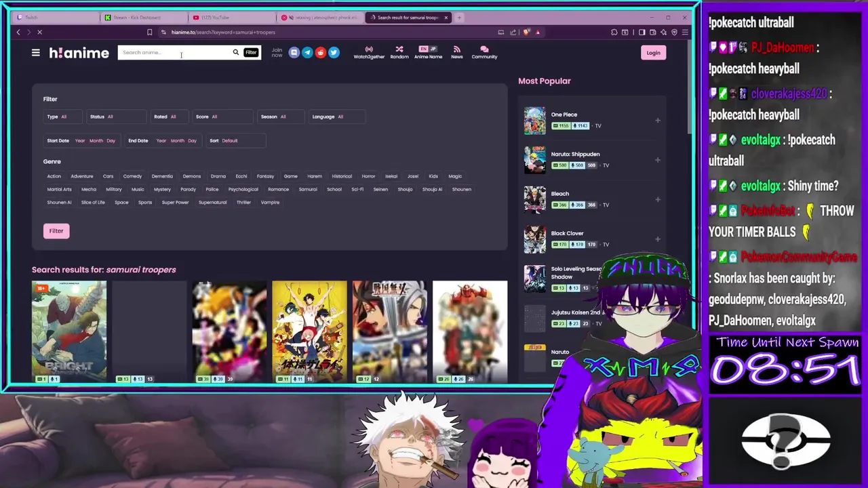Viewport: 868px width, 488px height.
Task: Open Watch2gether from the header
Action: click(x=369, y=52)
